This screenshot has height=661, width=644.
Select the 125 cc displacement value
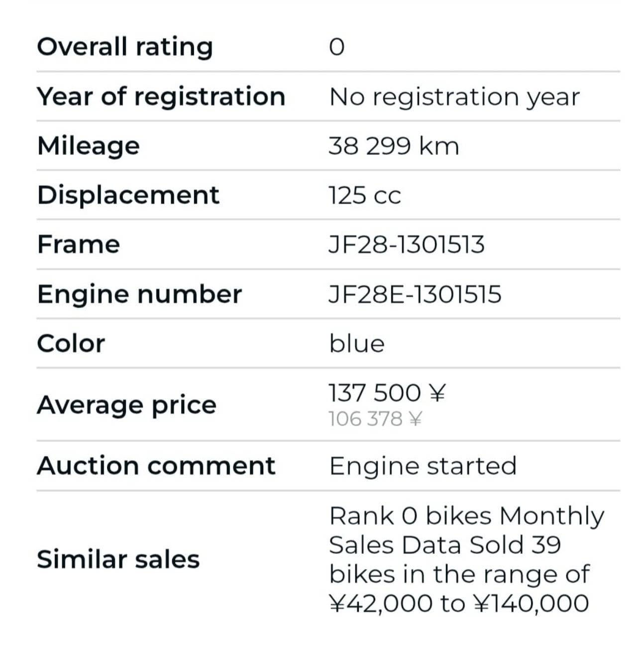tap(364, 195)
